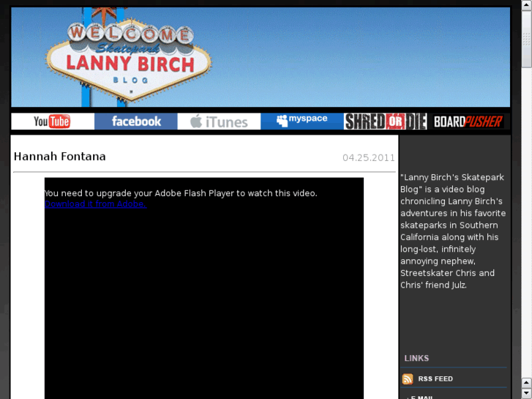
Task: Click the Flash upgrade notice text
Action: click(x=181, y=193)
